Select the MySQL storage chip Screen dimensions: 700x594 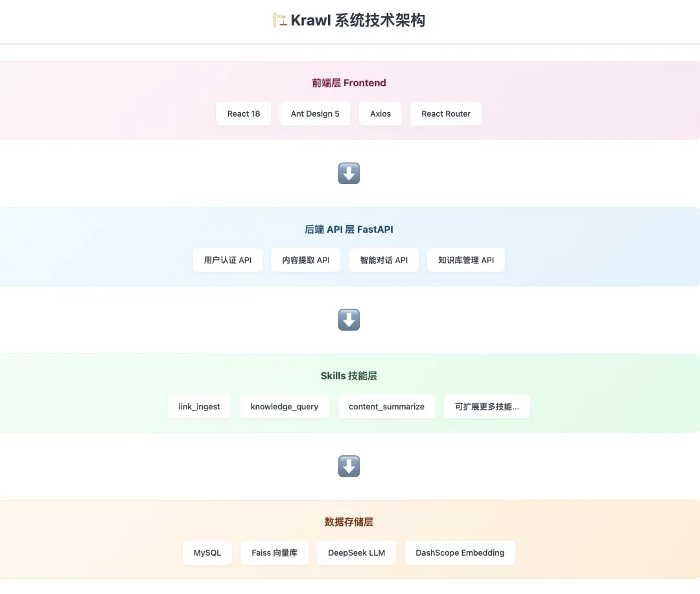tap(207, 553)
